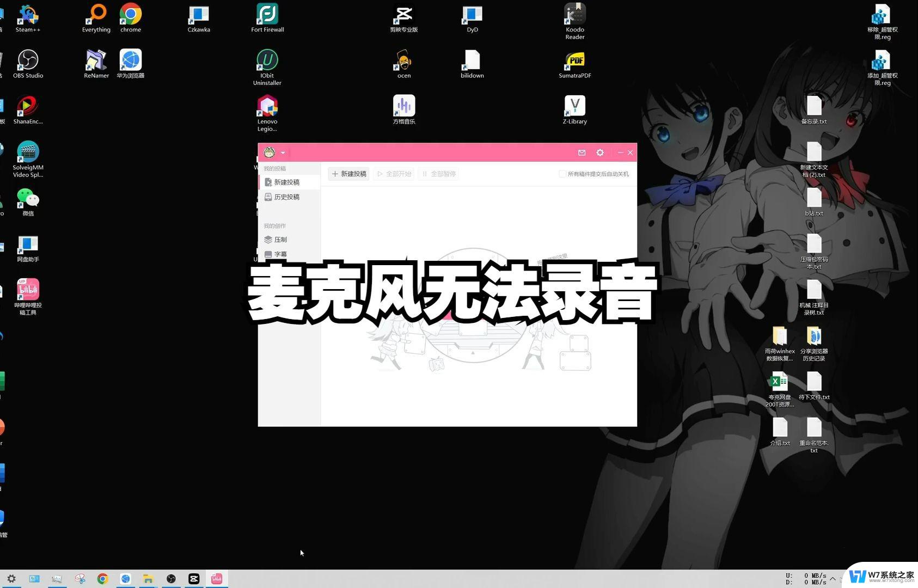
Task: Switch to bilibili upload tool in taskbar
Action: pyautogui.click(x=217, y=579)
